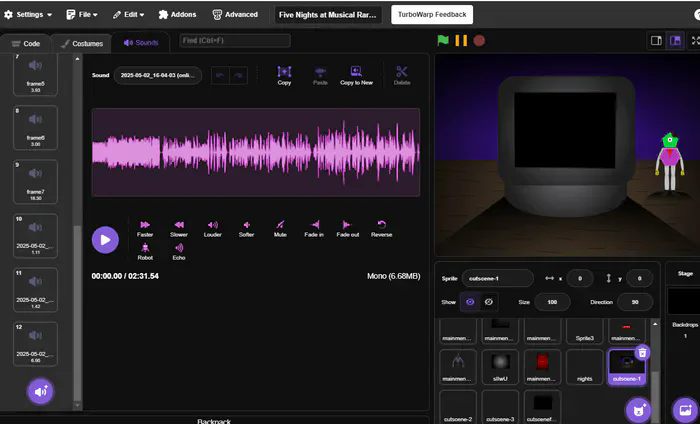Open the Edit dropdown menu
The height and width of the screenshot is (424, 700).
[129, 15]
